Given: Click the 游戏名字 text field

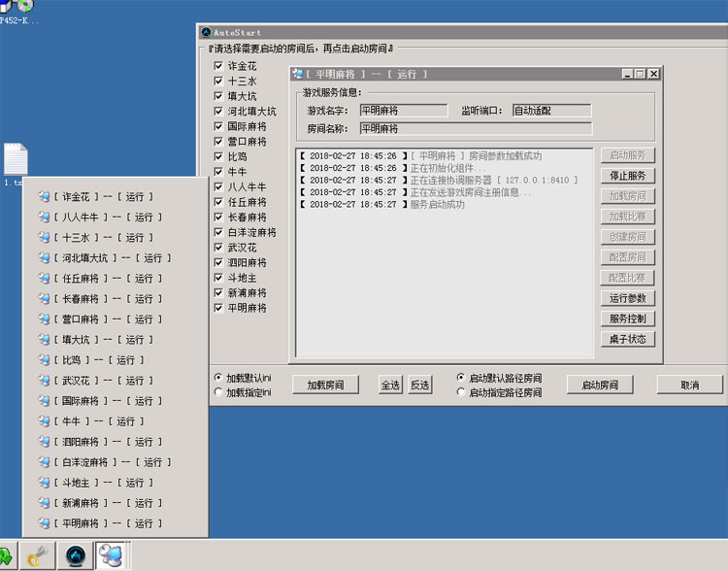Looking at the screenshot, I should point(403,111).
